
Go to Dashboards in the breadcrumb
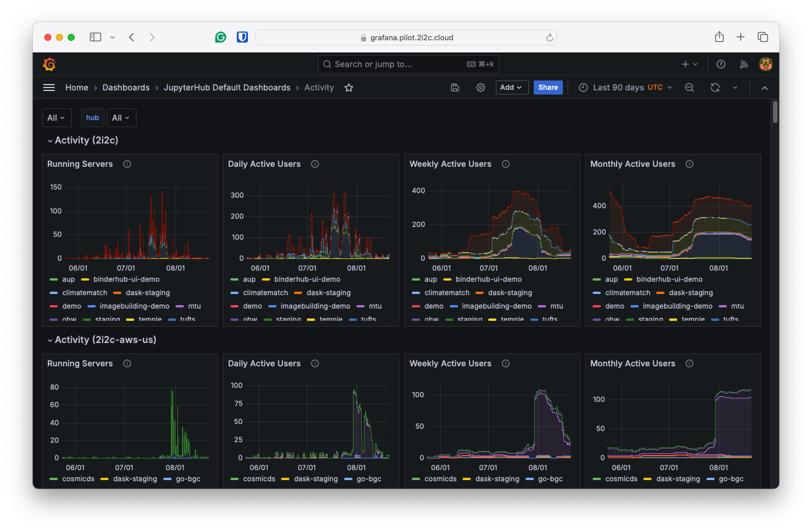click(126, 87)
